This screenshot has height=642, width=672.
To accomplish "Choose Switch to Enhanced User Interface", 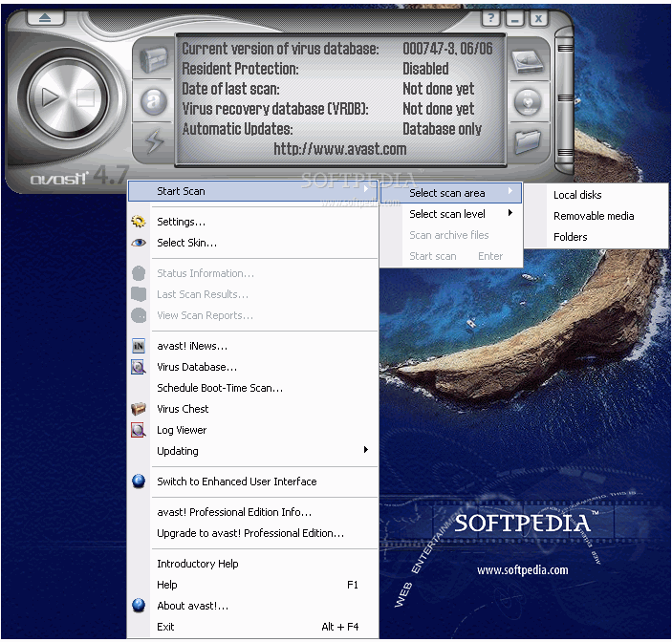I will (x=252, y=481).
